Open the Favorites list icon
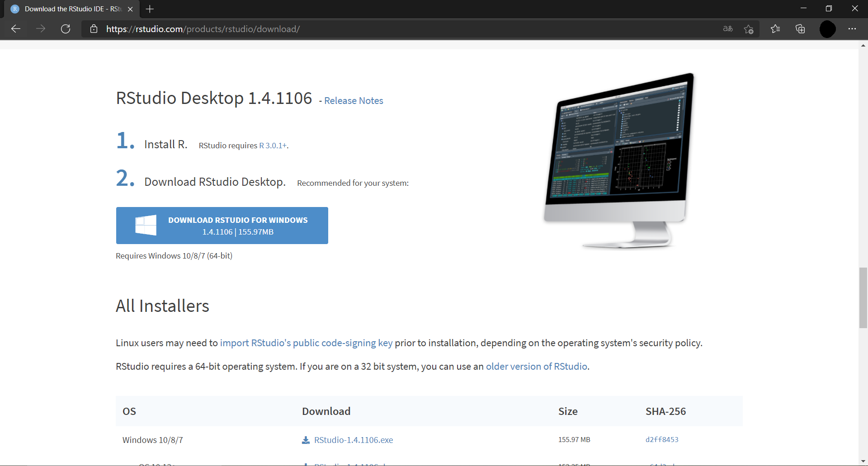 775,28
